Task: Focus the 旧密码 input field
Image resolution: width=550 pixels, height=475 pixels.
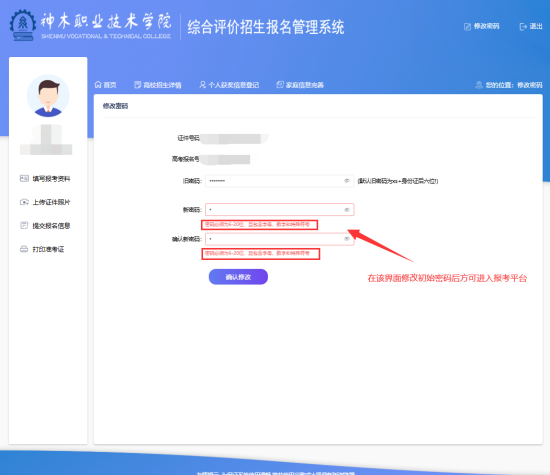Action: 280,181
